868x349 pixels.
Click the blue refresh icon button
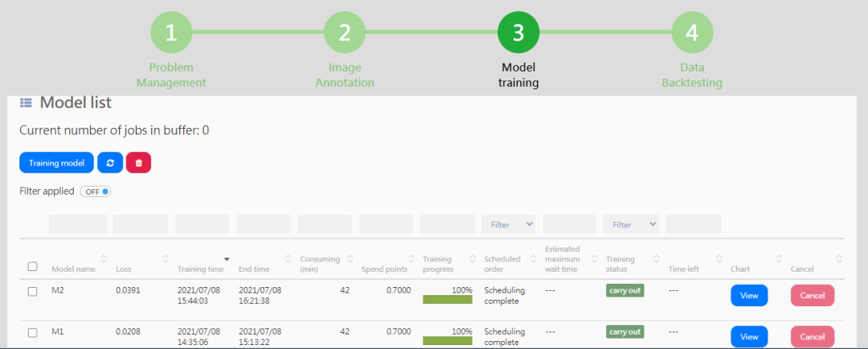pyautogui.click(x=110, y=163)
